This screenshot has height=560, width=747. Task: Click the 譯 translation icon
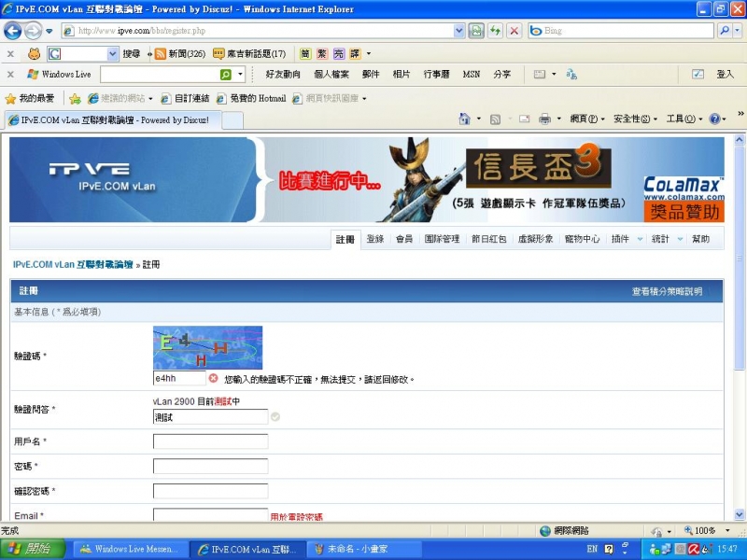pyautogui.click(x=354, y=54)
